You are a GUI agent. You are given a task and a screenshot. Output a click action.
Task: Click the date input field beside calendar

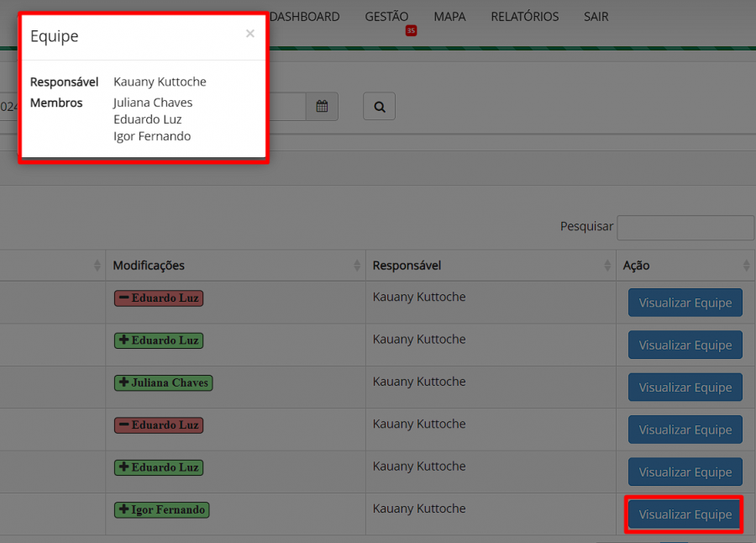tap(286, 107)
